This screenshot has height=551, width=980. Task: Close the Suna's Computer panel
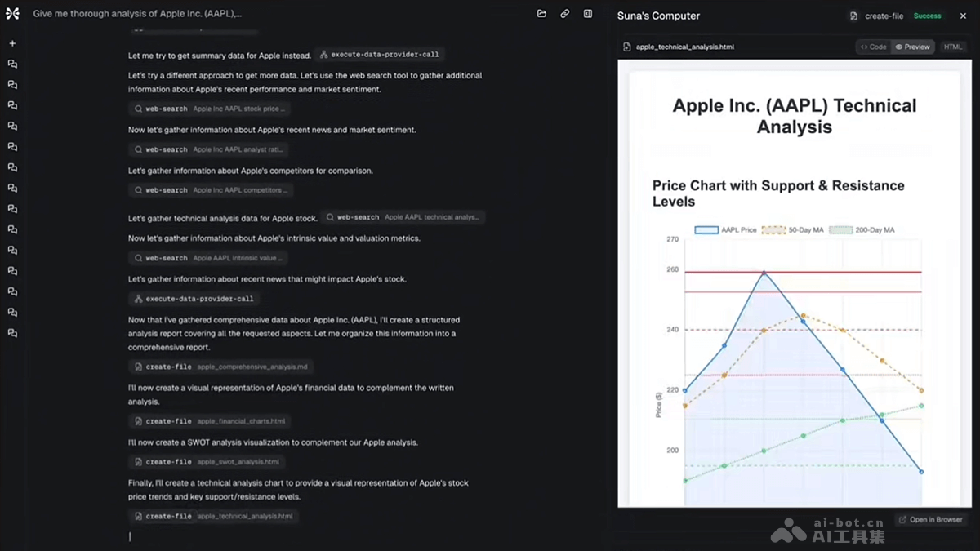coord(963,16)
